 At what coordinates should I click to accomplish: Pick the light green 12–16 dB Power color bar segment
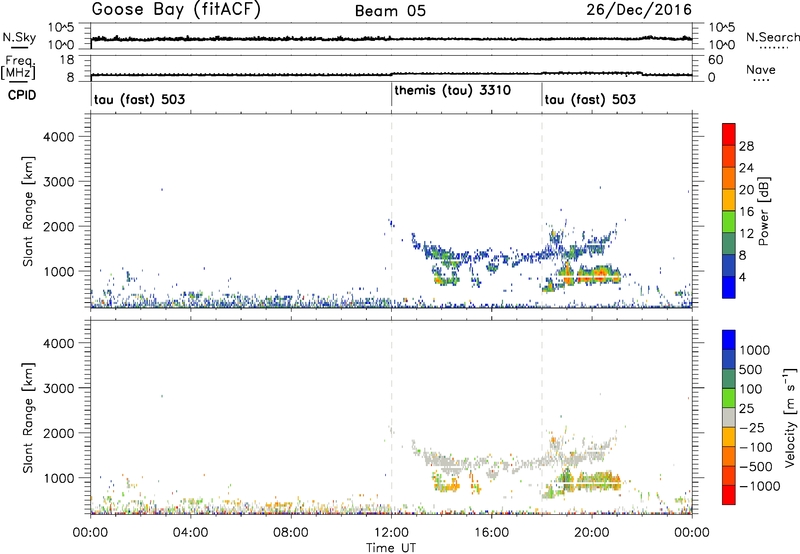(729, 221)
